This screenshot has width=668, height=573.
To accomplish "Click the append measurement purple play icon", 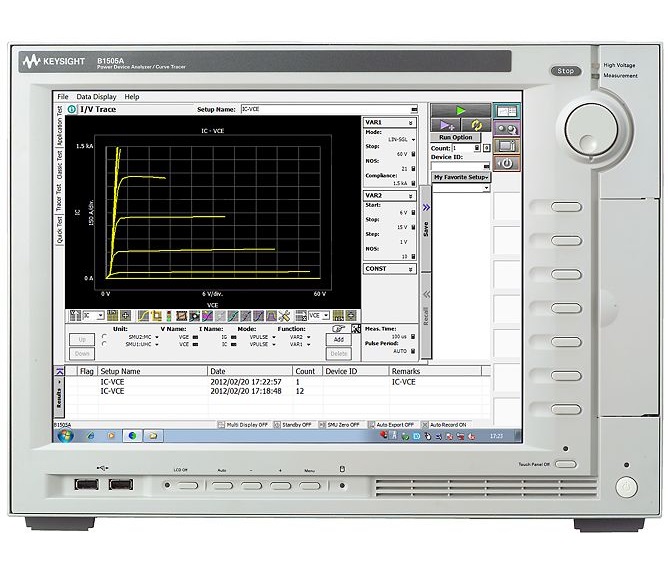I will pos(445,125).
